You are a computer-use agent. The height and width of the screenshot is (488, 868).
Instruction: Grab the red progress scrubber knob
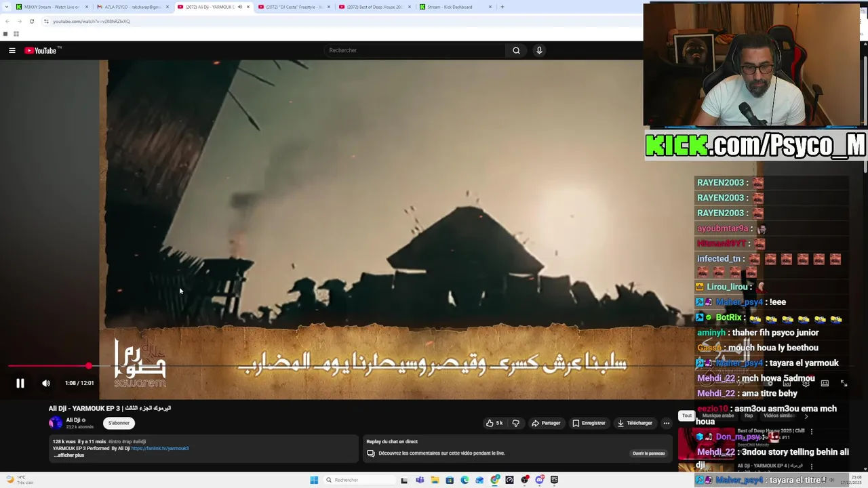coord(89,366)
